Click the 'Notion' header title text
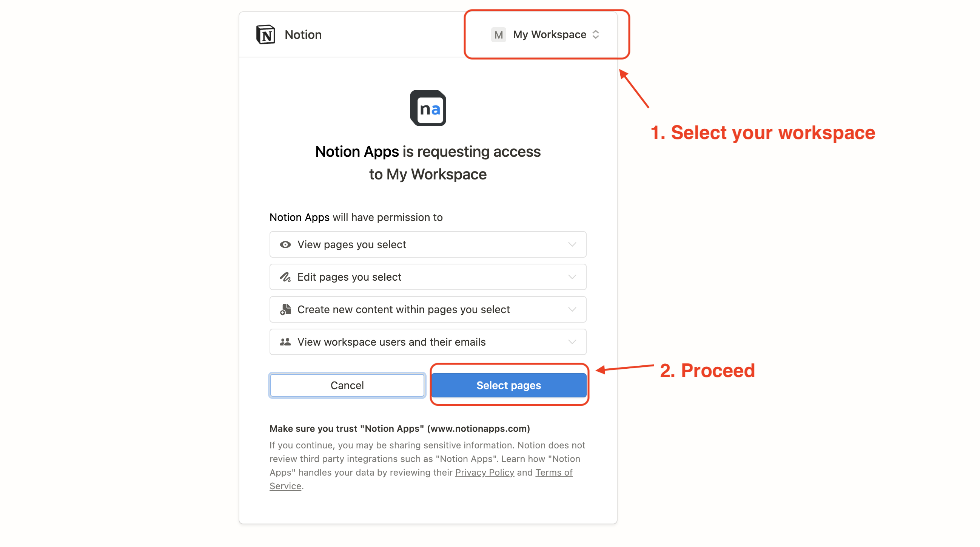 [x=303, y=35]
